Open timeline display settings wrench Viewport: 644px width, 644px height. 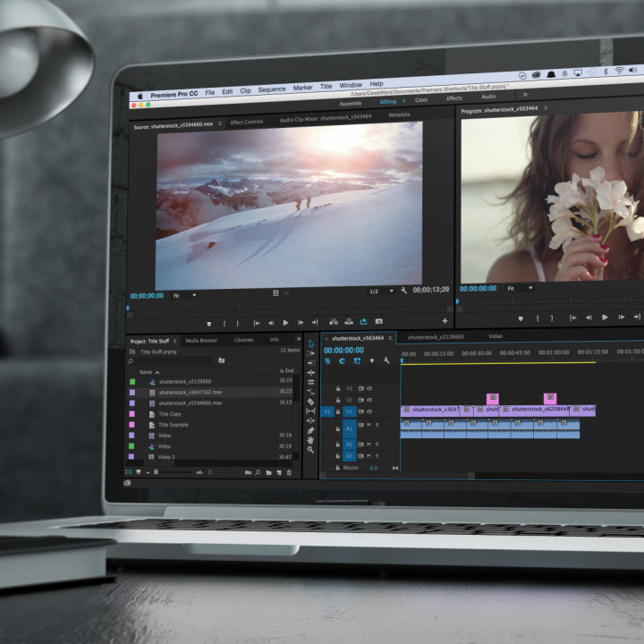386,360
